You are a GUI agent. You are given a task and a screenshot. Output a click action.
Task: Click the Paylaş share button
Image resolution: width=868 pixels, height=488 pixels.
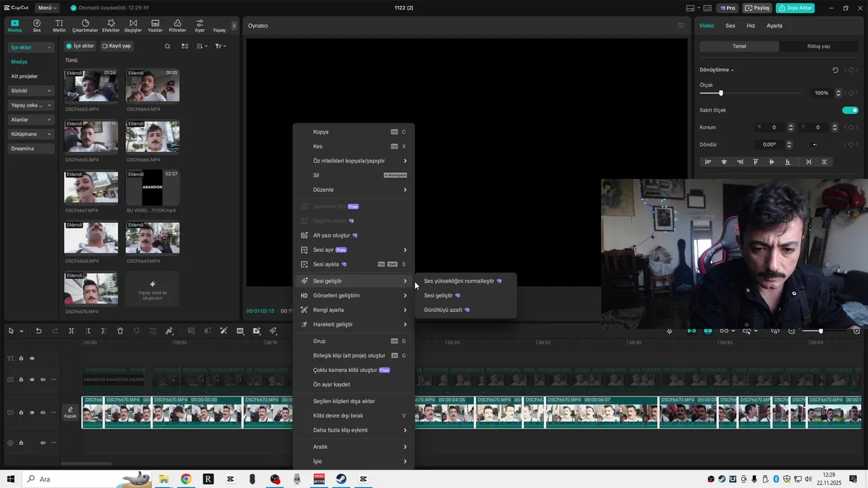point(757,8)
